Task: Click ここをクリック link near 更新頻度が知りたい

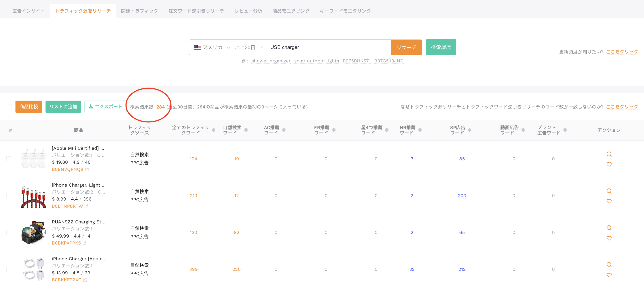Action: (x=622, y=52)
